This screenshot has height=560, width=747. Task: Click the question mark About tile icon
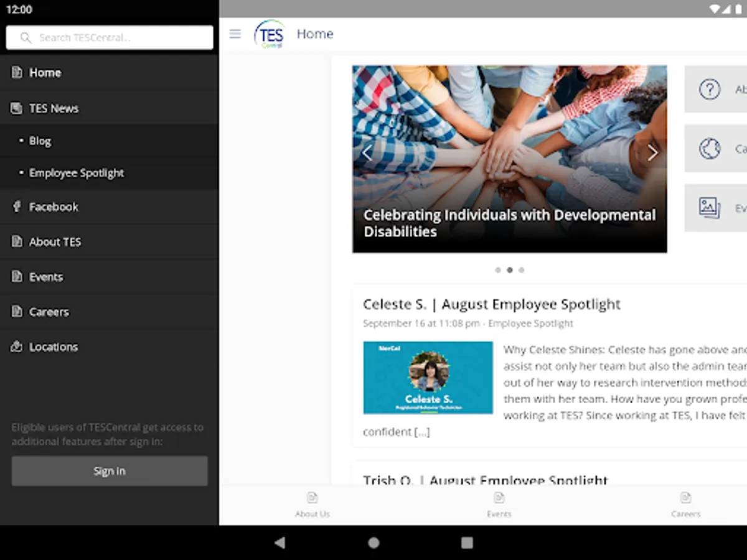coord(710,89)
